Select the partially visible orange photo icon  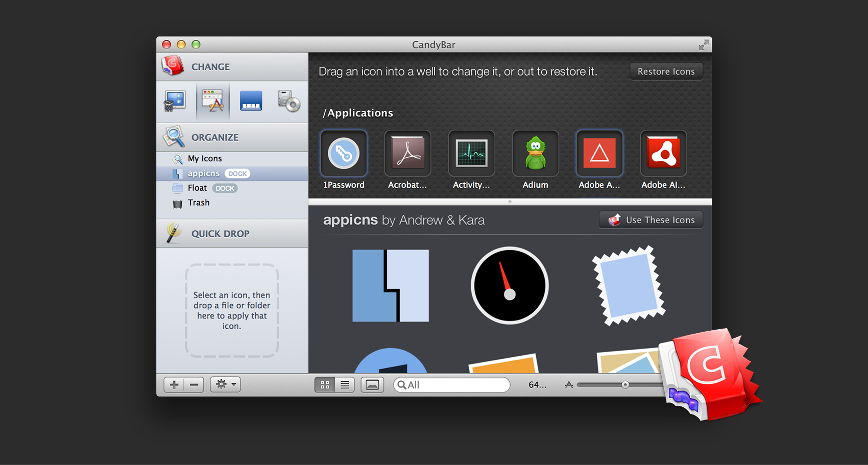(503, 363)
